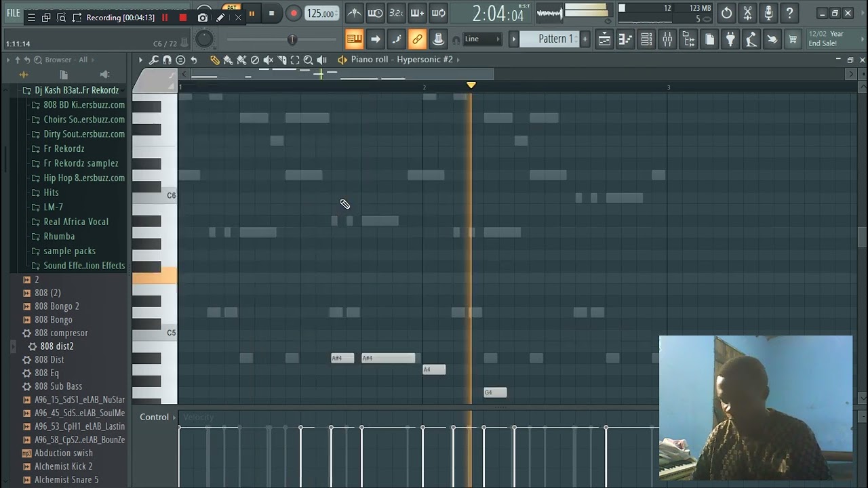Stop playback with the transport stop button
868x488 pixels.
(271, 13)
